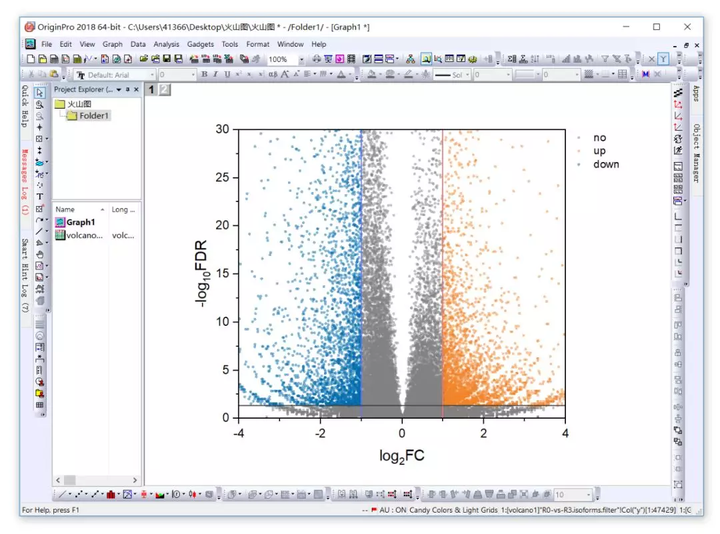Screen dimensions: 720x534
Task: Click the Long Name column header
Action: coord(124,209)
